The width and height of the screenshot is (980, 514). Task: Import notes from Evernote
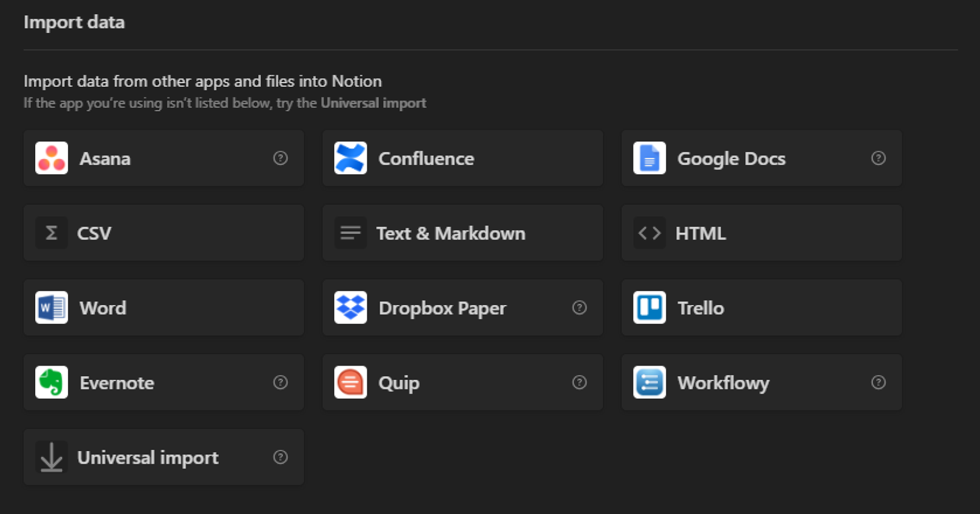tap(164, 382)
